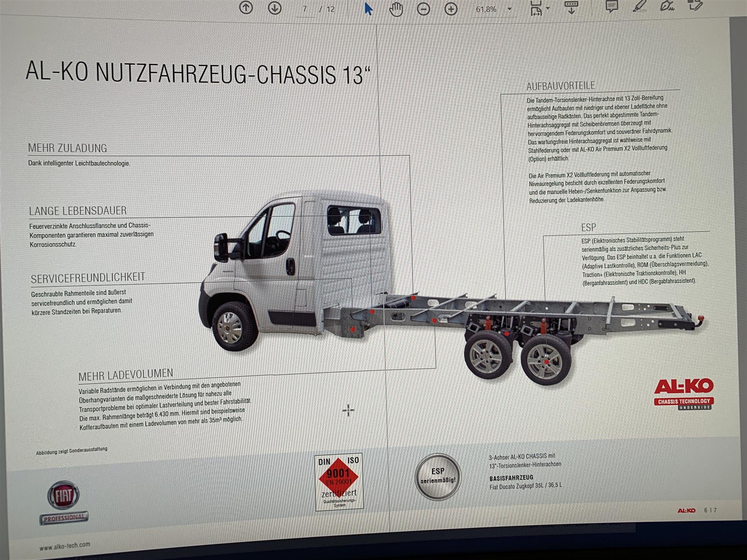The height and width of the screenshot is (560, 747).
Task: Add a comment with speech bubble icon
Action: click(x=611, y=7)
